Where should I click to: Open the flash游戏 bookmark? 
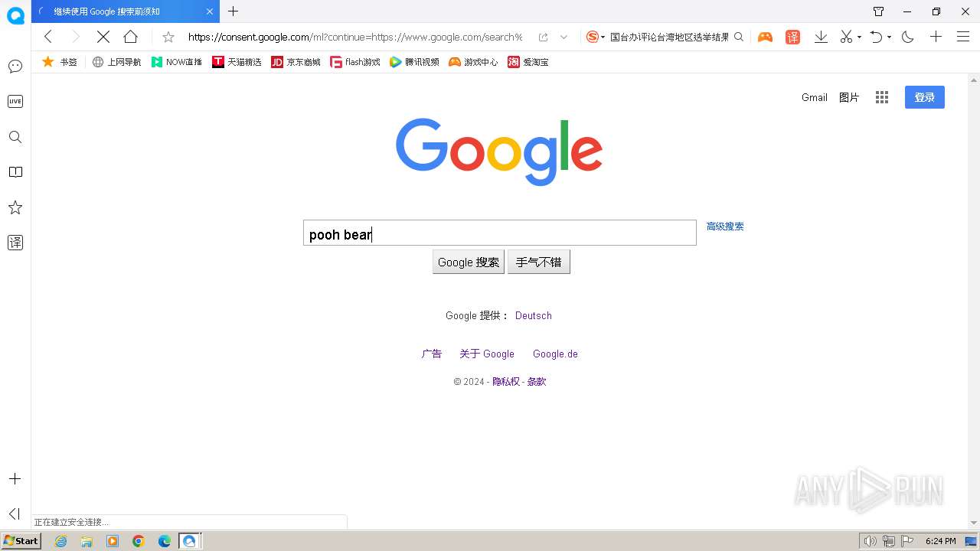(355, 62)
